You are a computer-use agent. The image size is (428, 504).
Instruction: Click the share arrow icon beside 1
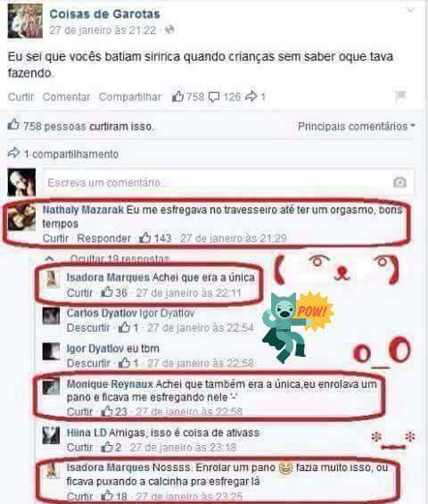click(251, 95)
